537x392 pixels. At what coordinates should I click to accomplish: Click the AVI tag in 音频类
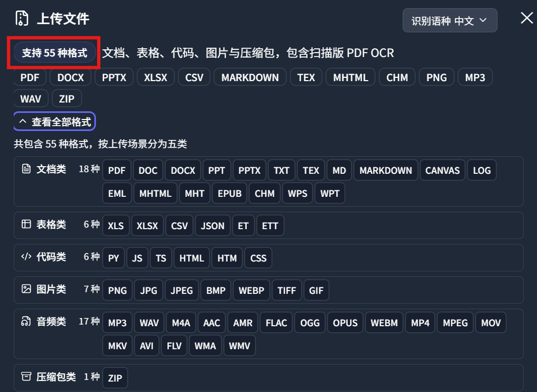146,346
